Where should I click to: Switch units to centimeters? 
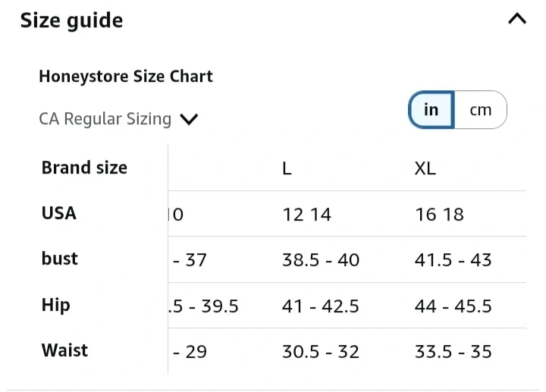480,110
